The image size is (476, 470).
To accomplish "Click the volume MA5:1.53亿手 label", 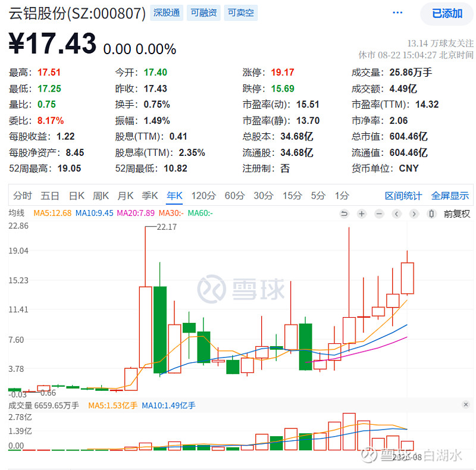I will pos(112,405).
